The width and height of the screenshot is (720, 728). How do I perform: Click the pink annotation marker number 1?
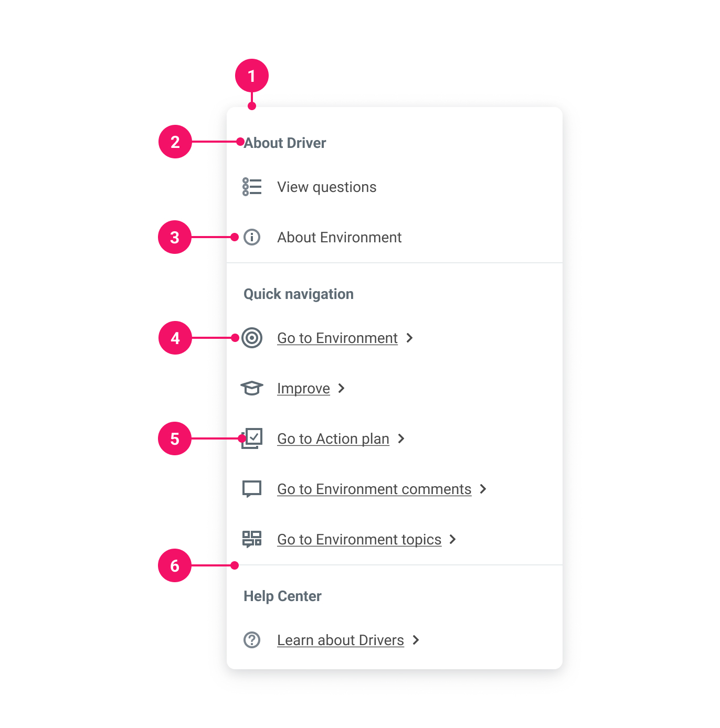point(252,76)
